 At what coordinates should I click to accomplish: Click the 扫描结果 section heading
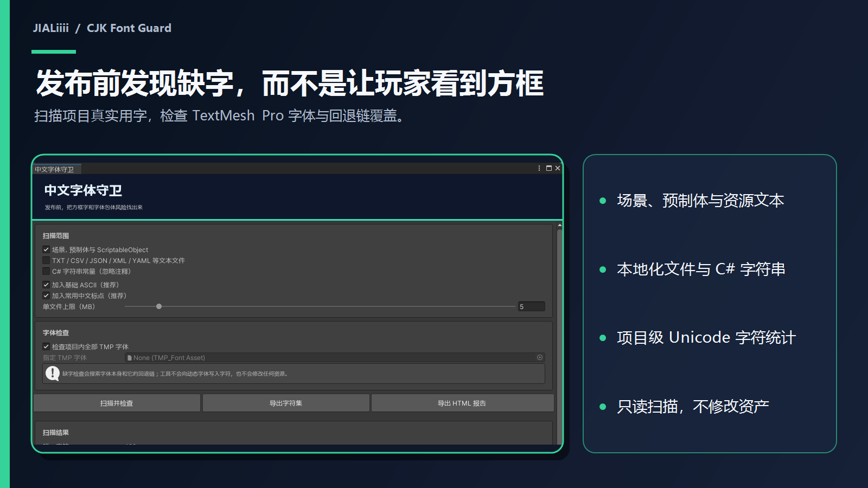click(56, 433)
